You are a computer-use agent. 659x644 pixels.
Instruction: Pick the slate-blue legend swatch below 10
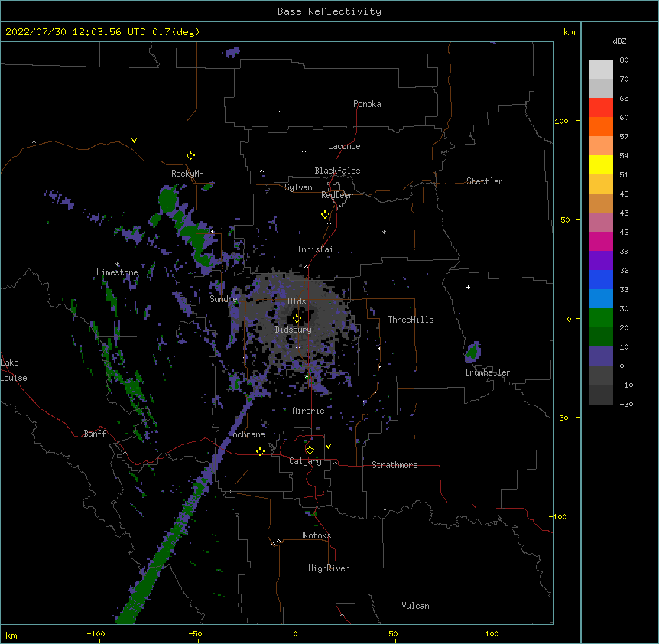point(601,356)
